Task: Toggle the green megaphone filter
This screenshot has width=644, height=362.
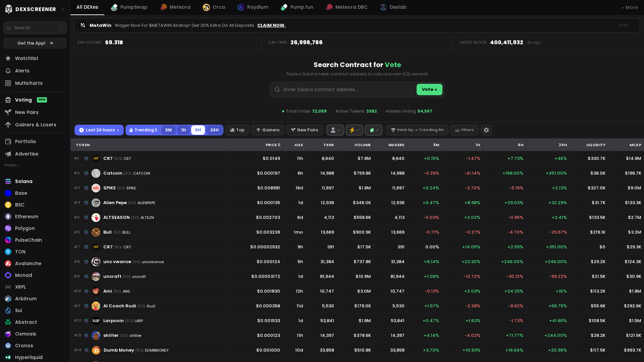Action: [x=374, y=130]
